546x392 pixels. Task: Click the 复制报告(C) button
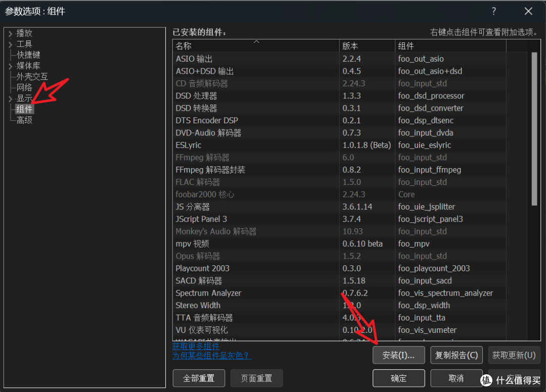pos(457,355)
